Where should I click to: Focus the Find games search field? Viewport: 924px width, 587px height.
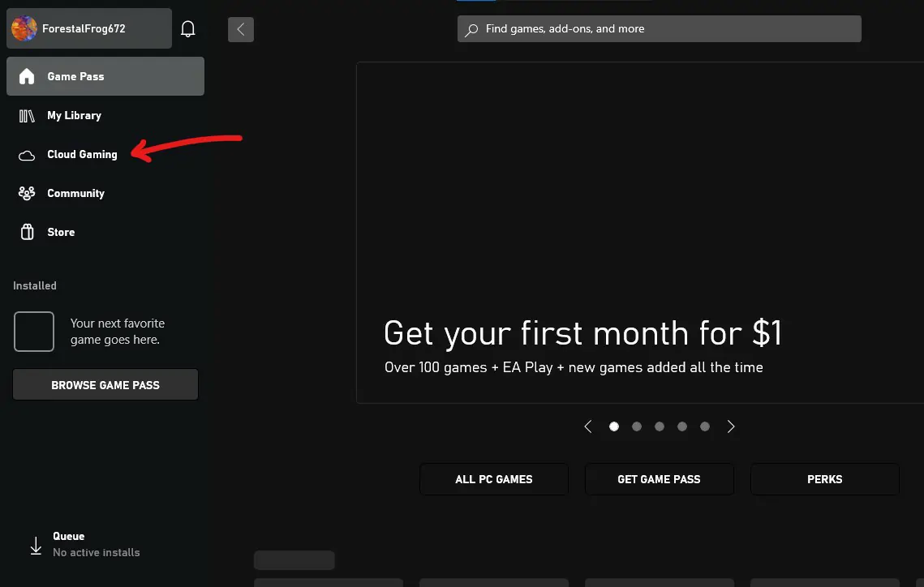pos(659,29)
